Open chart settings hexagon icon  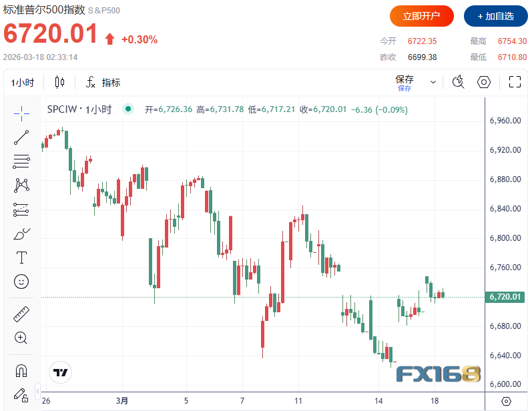tap(484, 82)
